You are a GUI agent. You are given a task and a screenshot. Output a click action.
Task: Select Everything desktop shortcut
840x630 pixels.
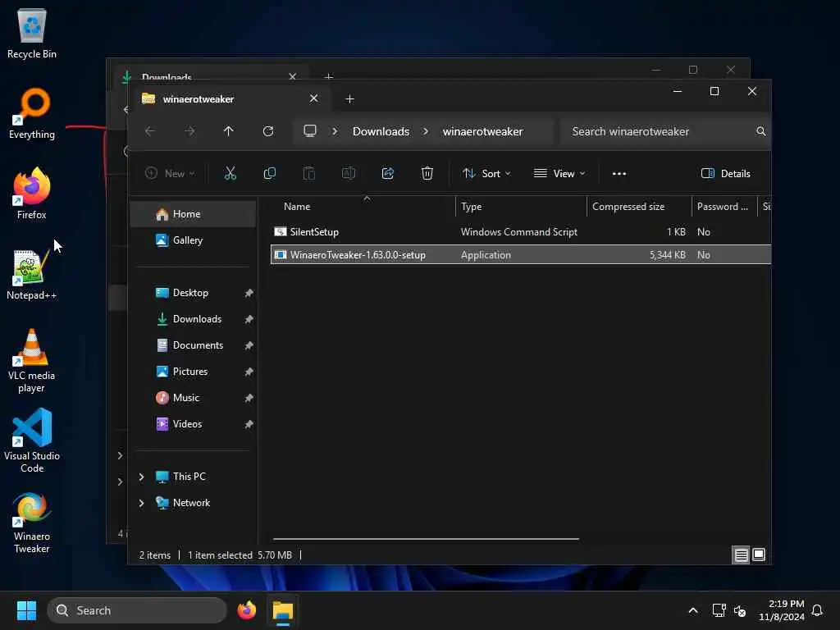coord(32,113)
